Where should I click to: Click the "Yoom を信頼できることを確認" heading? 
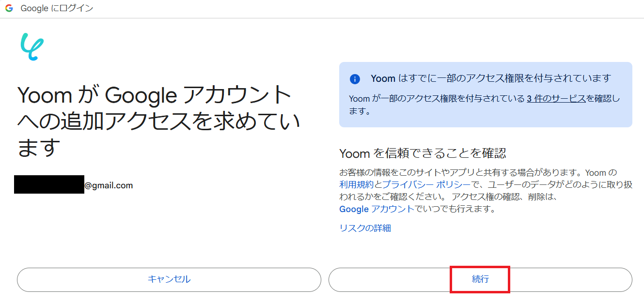423,153
